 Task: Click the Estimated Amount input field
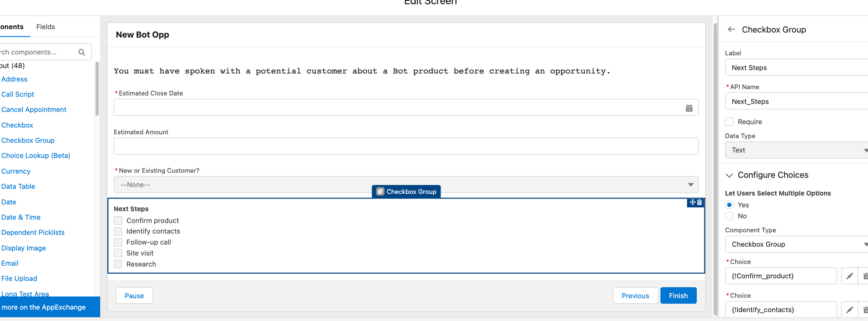click(x=406, y=146)
